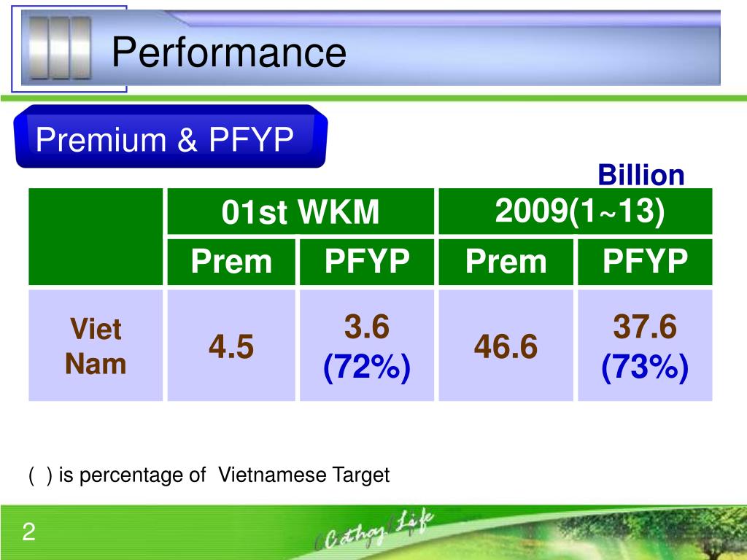Viewport: 747px width, 560px height.
Task: Select the '2009(1~13)' header cell
Action: coord(576,211)
